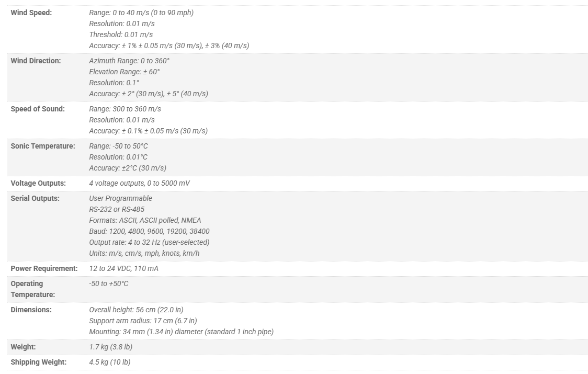
Task: Select the 4.5 kg (10 lb) value
Action: point(110,362)
